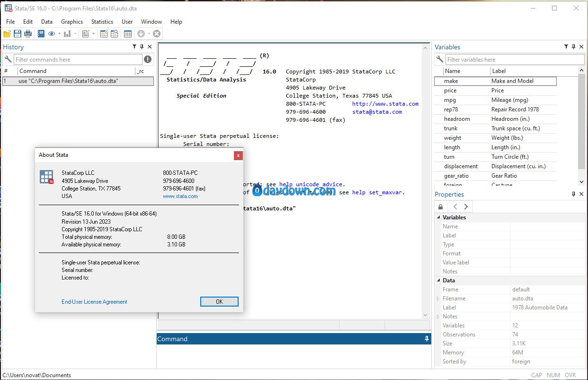Click the History panel wrench icon
The height and width of the screenshot is (380, 588).
(x=8, y=59)
